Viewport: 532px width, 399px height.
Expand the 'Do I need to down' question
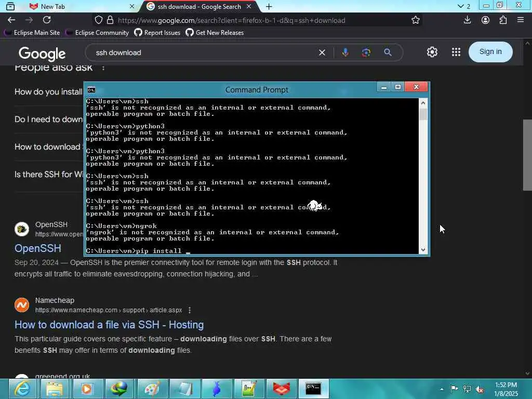coord(48,119)
